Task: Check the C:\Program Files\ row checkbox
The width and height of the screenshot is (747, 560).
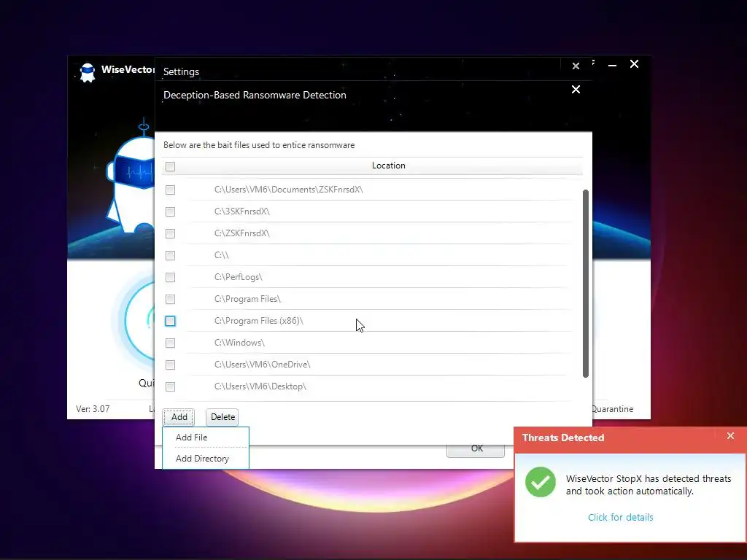Action: click(x=170, y=299)
